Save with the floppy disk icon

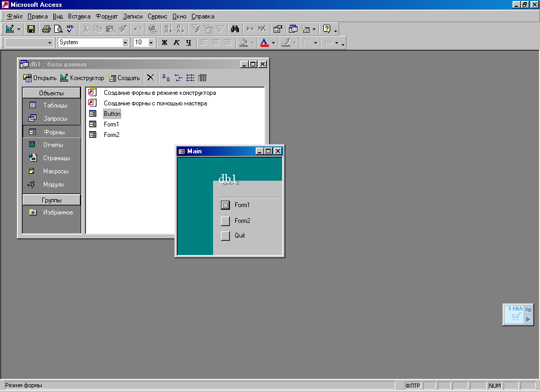pos(31,29)
